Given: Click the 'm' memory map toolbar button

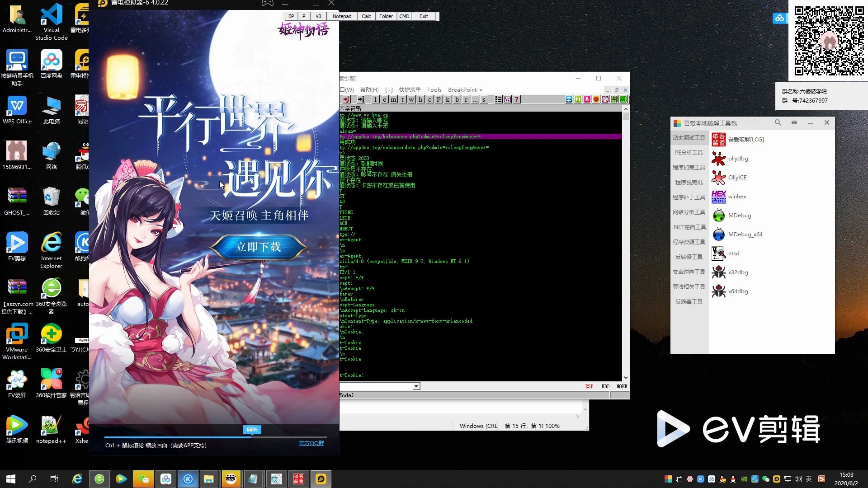Looking at the screenshot, I should (x=394, y=99).
